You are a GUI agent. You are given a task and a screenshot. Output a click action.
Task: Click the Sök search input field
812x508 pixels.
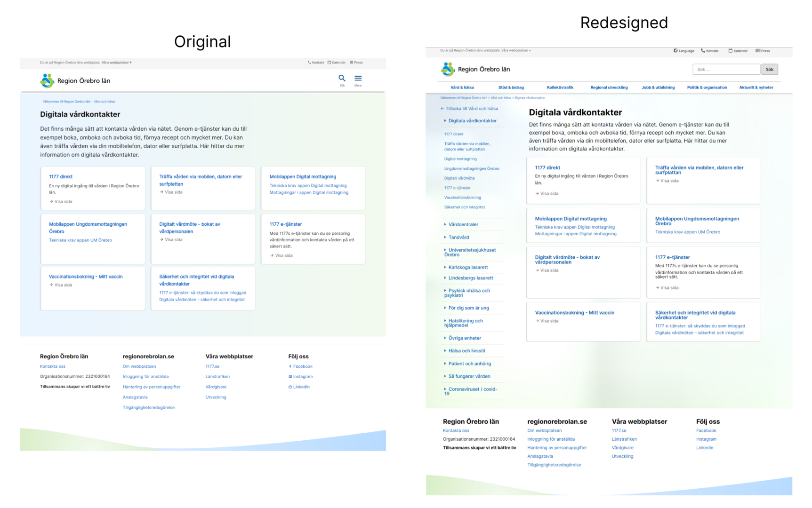726,70
